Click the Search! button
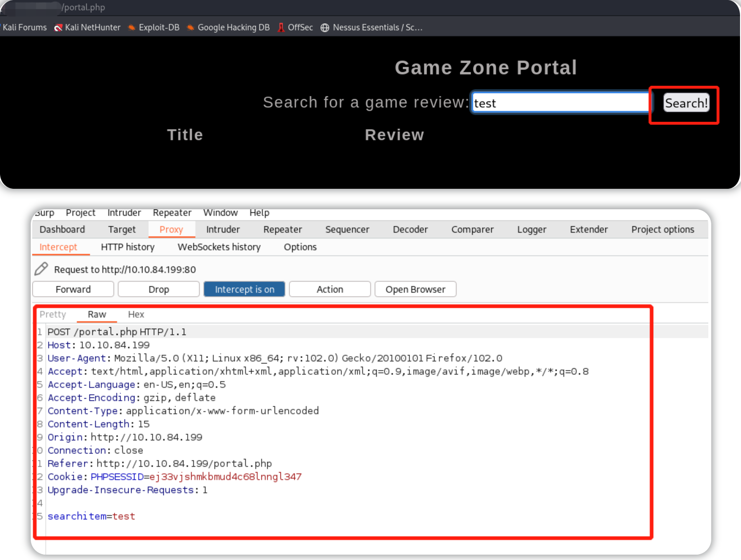The width and height of the screenshot is (741, 560). pos(686,103)
